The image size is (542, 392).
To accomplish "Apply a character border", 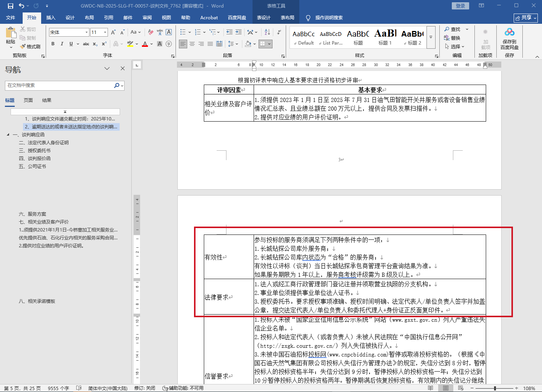I will [x=169, y=32].
